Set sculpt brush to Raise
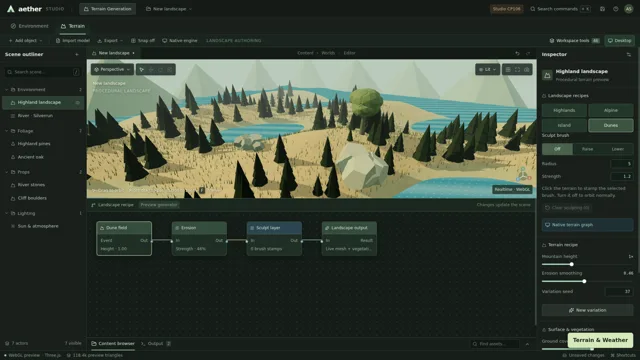This screenshot has height=360, width=640. pos(587,149)
